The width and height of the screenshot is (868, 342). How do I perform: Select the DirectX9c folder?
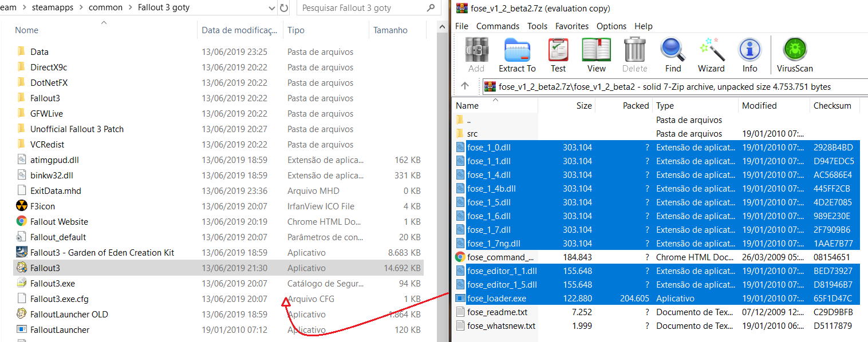coord(49,67)
